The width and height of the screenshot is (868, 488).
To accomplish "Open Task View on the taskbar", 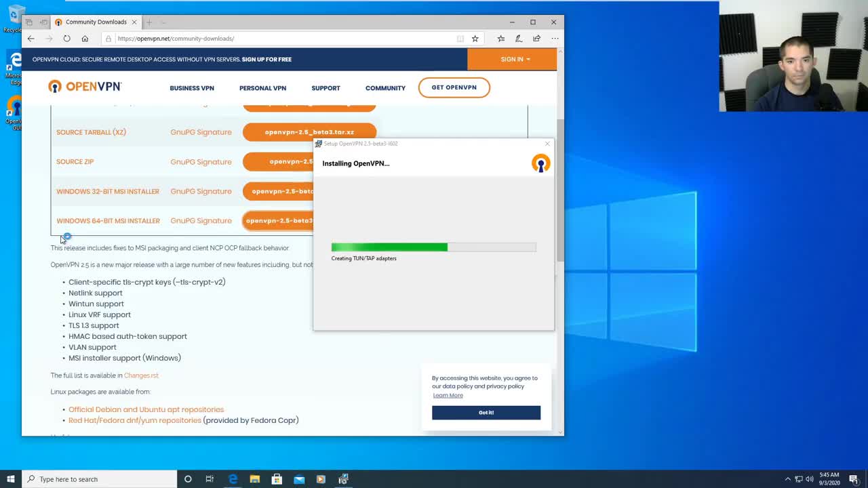I will point(210,479).
